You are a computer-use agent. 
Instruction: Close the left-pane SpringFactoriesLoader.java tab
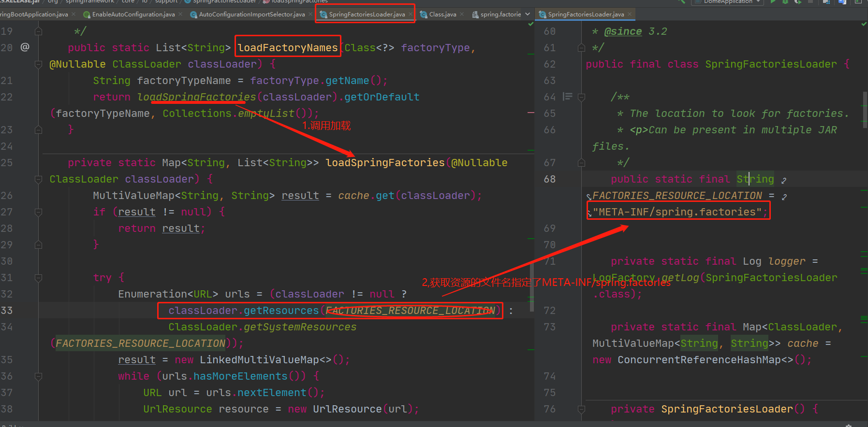tap(411, 14)
